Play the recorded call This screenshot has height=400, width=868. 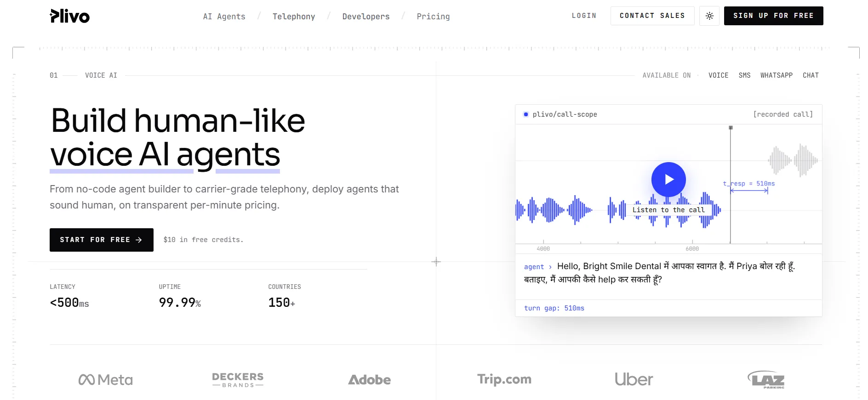668,180
